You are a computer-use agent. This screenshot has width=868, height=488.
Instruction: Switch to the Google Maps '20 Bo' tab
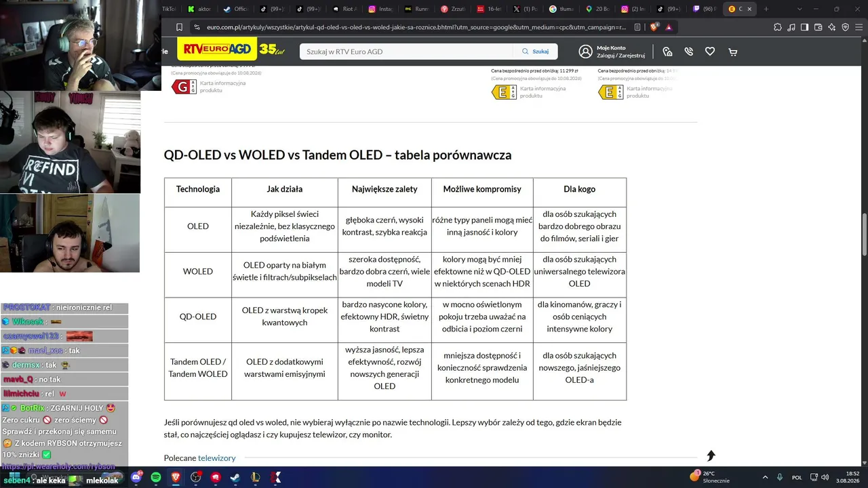598,9
